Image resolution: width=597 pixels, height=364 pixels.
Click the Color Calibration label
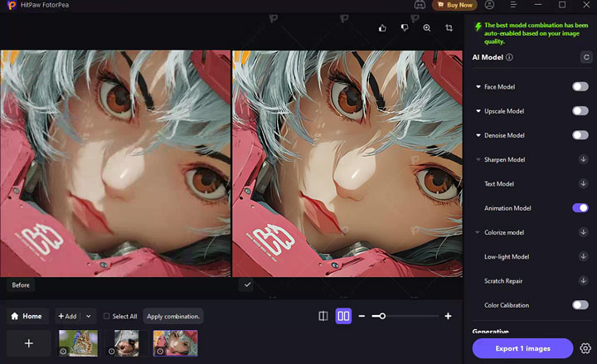tap(507, 305)
